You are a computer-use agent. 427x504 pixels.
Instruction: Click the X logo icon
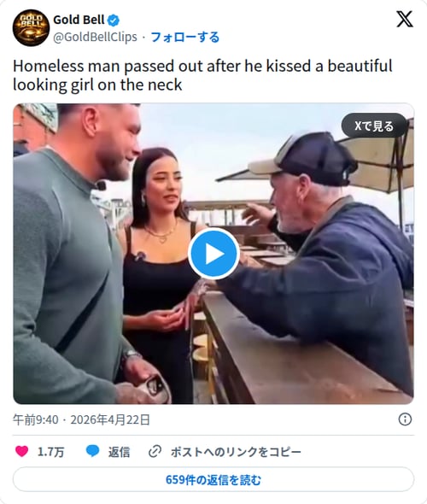click(x=405, y=20)
